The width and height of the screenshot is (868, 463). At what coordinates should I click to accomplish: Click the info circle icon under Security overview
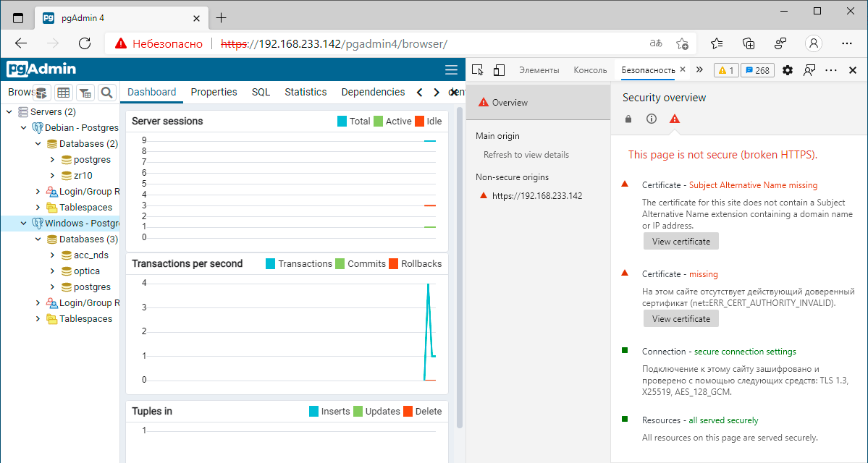pyautogui.click(x=652, y=119)
